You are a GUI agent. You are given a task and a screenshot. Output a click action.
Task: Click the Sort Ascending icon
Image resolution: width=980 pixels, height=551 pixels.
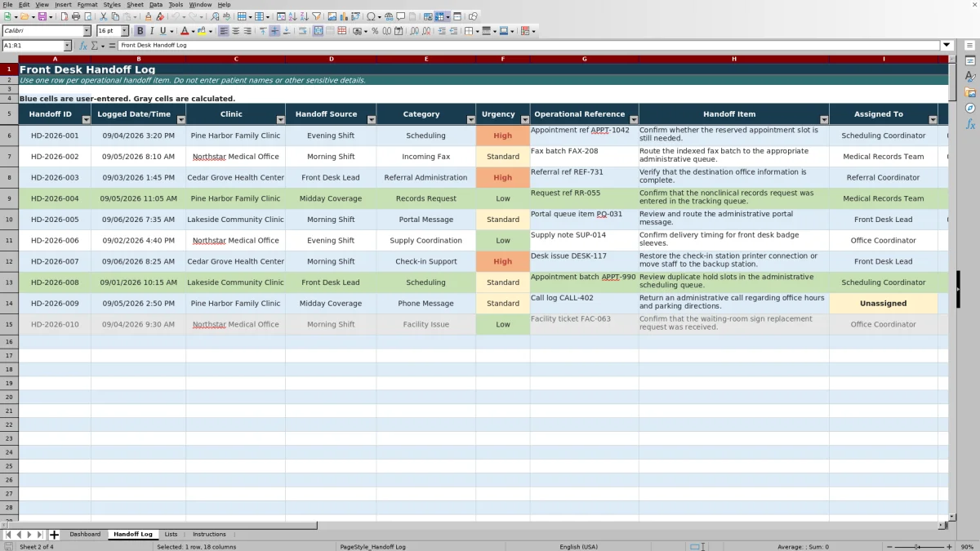[292, 16]
